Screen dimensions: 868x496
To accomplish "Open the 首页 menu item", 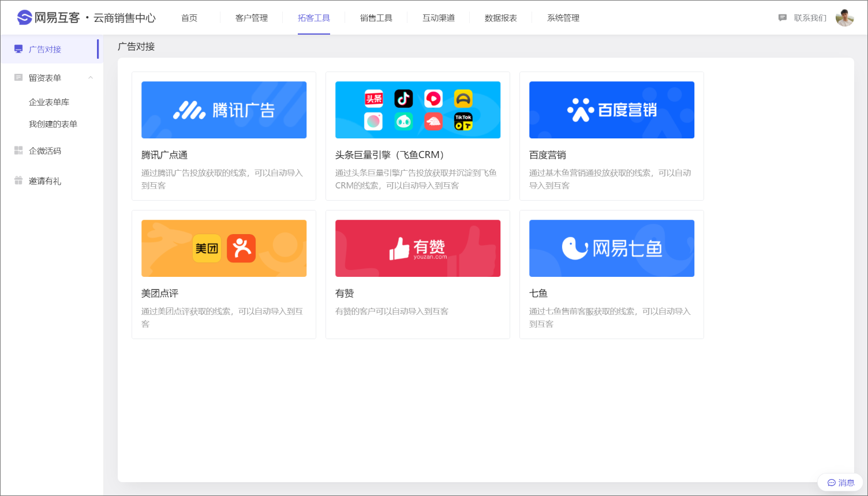I will (x=189, y=18).
